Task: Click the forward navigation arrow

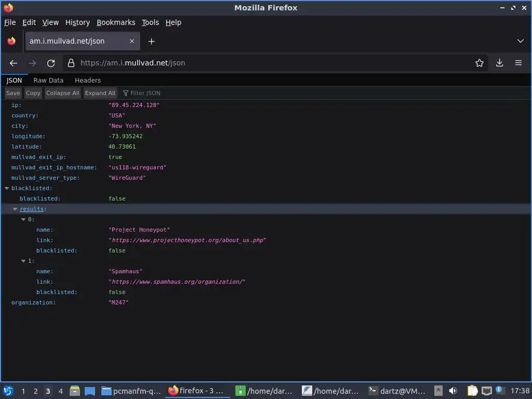Action: point(32,63)
